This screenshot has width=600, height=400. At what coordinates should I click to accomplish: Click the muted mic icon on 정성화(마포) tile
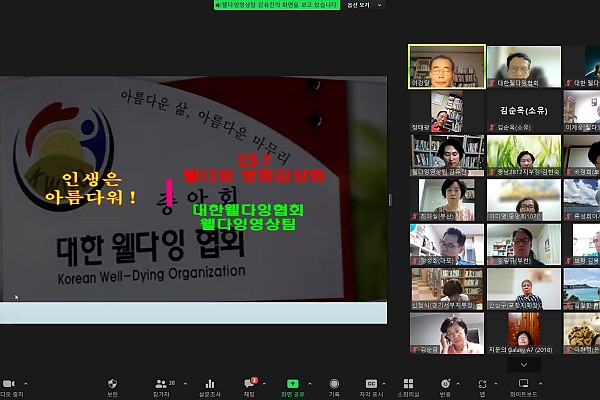pyautogui.click(x=415, y=261)
